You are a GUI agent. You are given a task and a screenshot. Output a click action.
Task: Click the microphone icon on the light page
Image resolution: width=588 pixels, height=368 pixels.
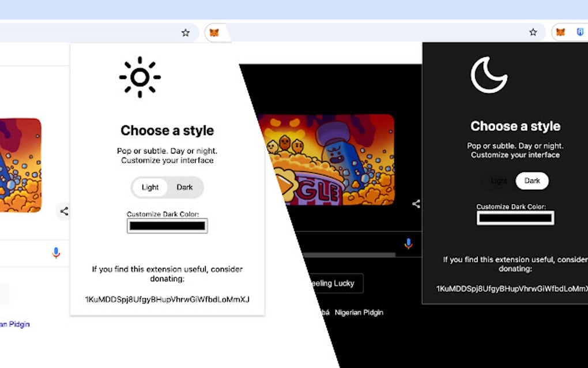[56, 253]
